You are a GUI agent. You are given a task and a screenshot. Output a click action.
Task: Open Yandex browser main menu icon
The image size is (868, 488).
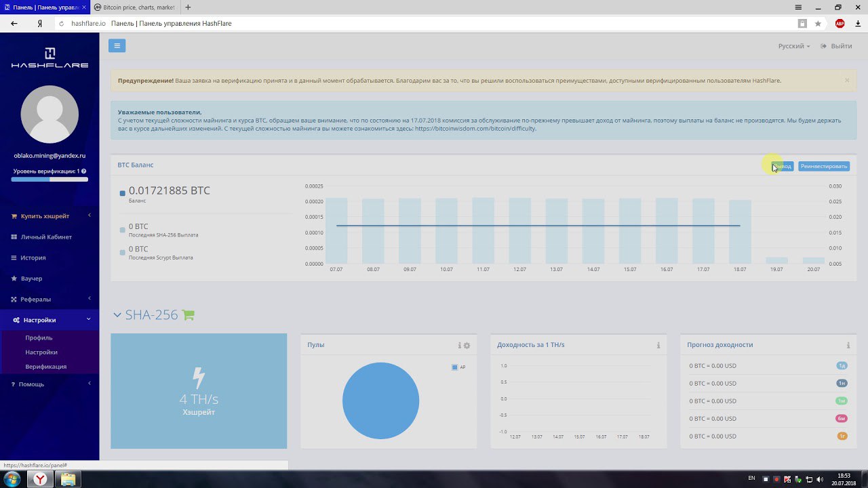point(799,7)
